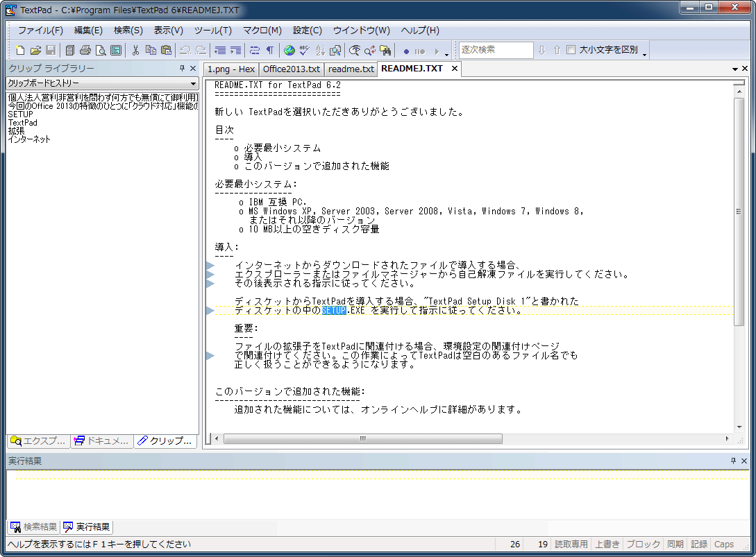Open the 編集(E) menu

point(88,31)
